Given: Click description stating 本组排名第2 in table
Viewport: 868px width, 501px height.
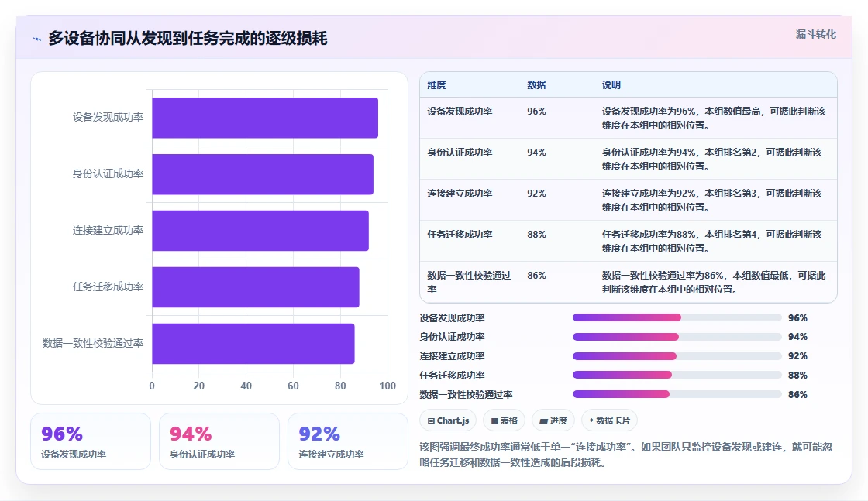Looking at the screenshot, I should pos(712,159).
